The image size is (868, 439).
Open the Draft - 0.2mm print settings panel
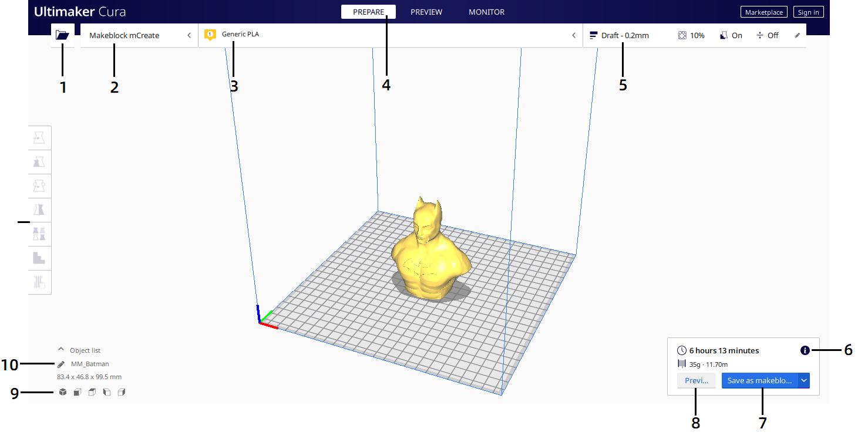pos(694,35)
